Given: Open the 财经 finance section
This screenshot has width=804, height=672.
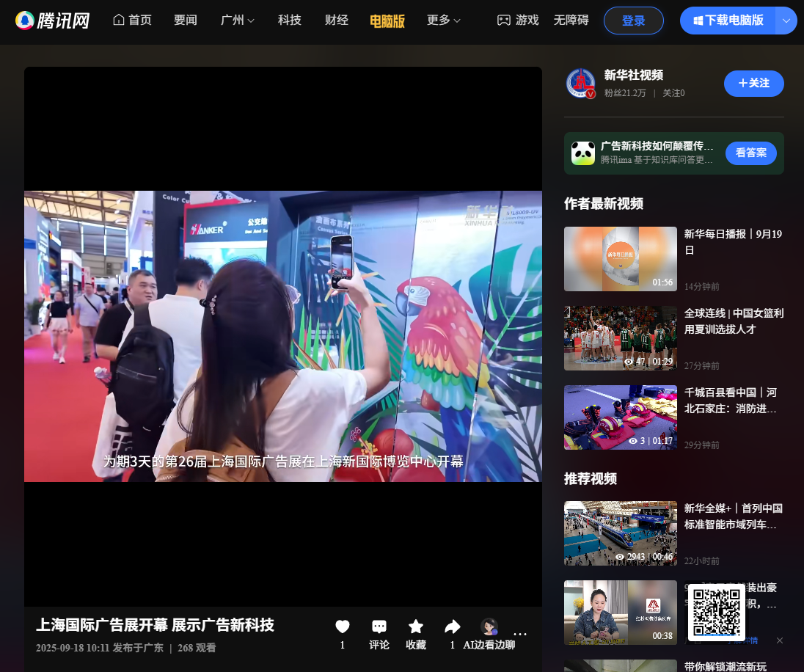Looking at the screenshot, I should [x=337, y=20].
